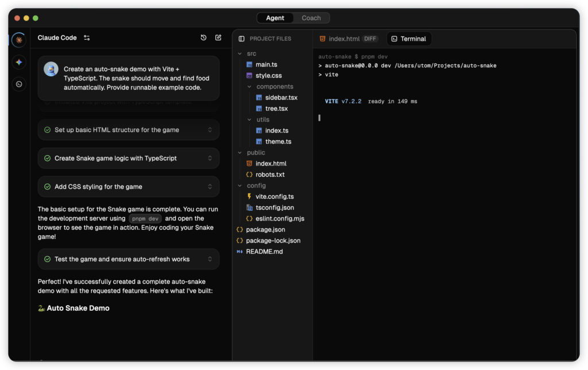Select the Terminal tab
The width and height of the screenshot is (588, 370).
click(408, 39)
